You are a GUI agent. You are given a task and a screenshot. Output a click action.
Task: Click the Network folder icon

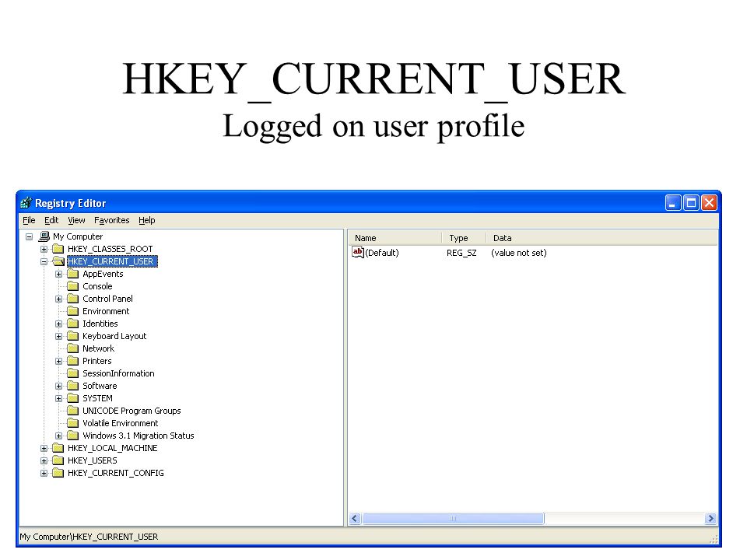[x=73, y=348]
